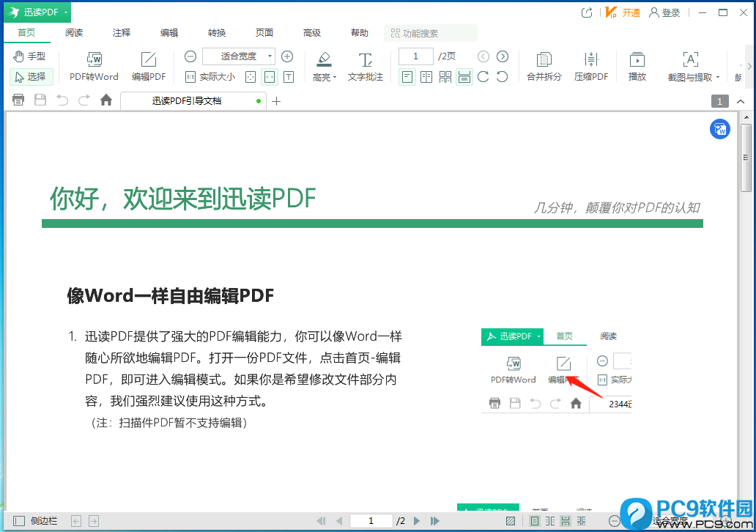
Task: Switch to single page view in ribbon
Action: [407, 77]
